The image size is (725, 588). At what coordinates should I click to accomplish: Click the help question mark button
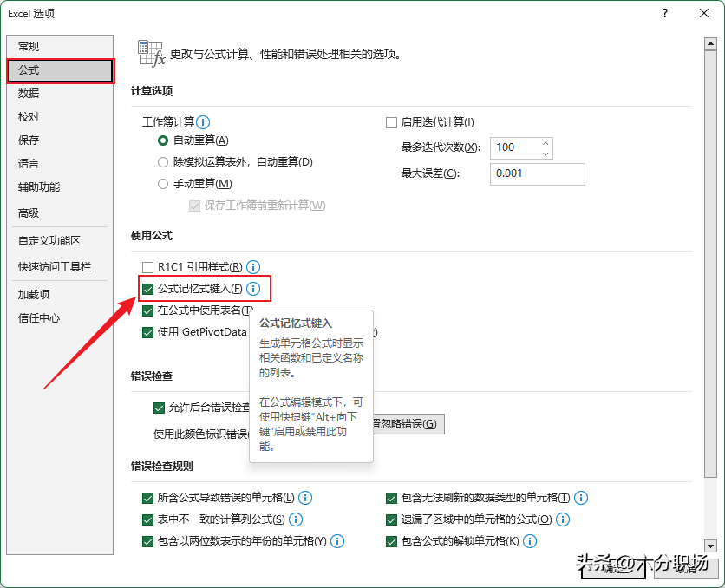pyautogui.click(x=665, y=13)
